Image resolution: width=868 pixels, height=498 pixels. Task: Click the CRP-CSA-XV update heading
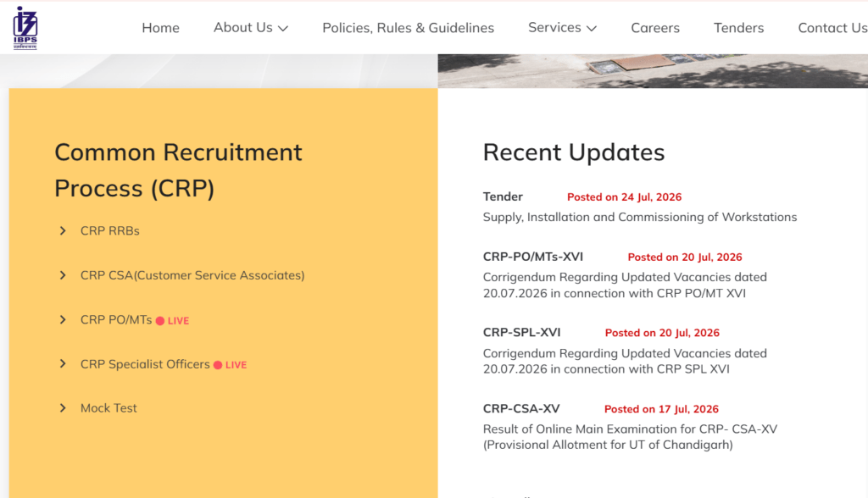pos(521,408)
